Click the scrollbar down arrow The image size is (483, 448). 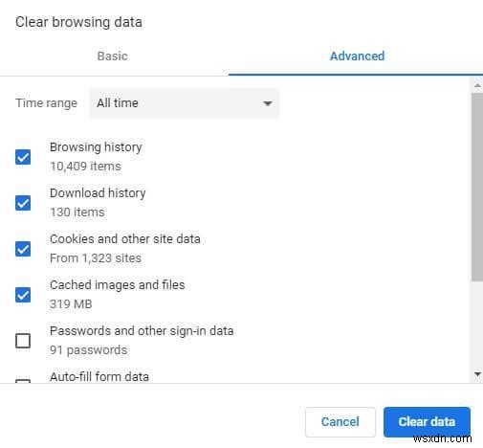click(x=477, y=374)
